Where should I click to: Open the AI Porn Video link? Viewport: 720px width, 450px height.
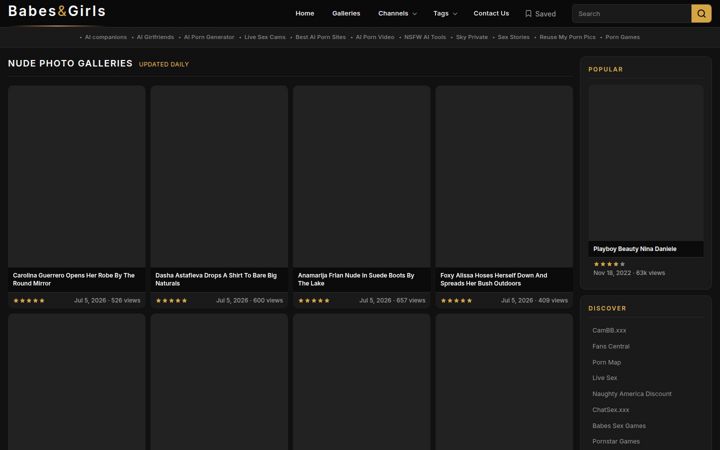coord(375,37)
